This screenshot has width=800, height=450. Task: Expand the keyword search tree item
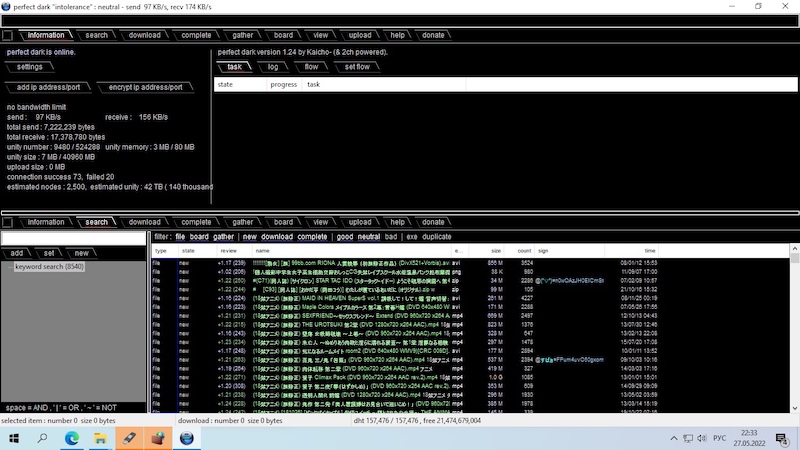click(x=47, y=267)
